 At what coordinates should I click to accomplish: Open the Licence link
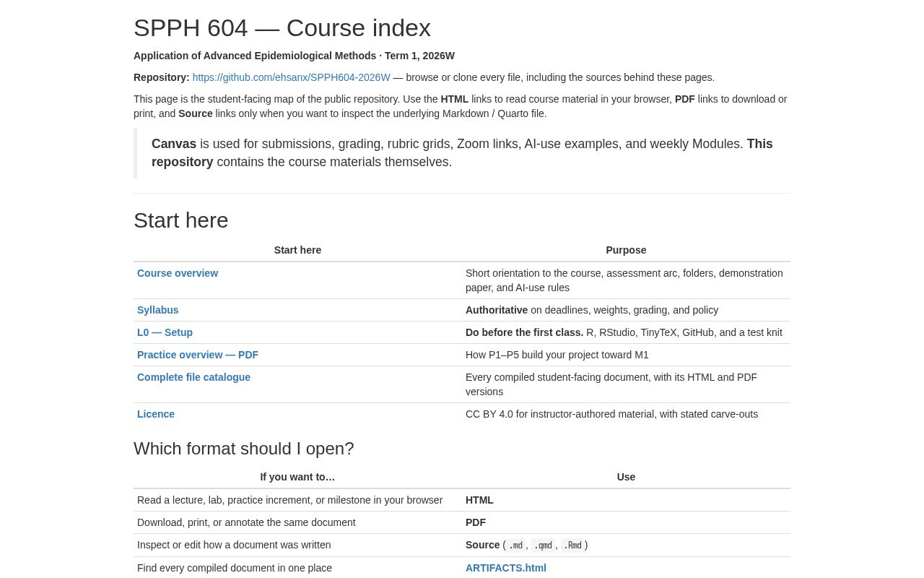coord(156,414)
